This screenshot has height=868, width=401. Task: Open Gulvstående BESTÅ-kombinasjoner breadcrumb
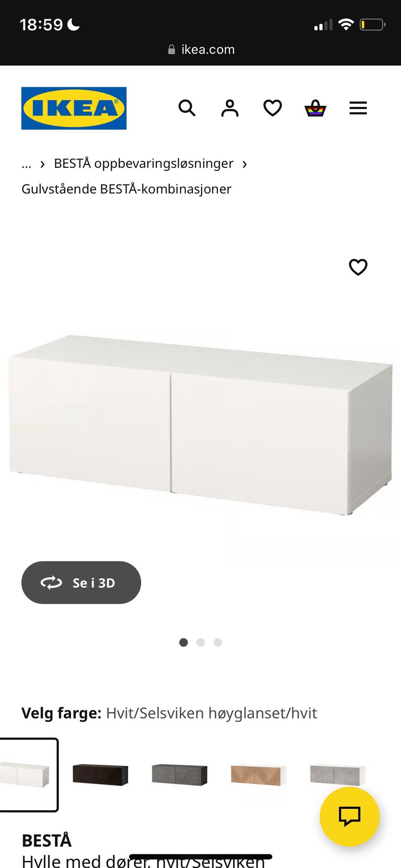[126, 189]
